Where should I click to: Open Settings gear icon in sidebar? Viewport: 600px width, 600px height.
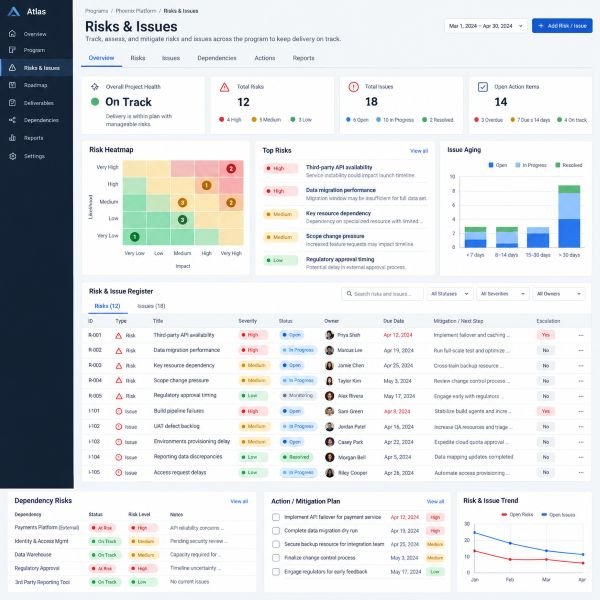12,156
